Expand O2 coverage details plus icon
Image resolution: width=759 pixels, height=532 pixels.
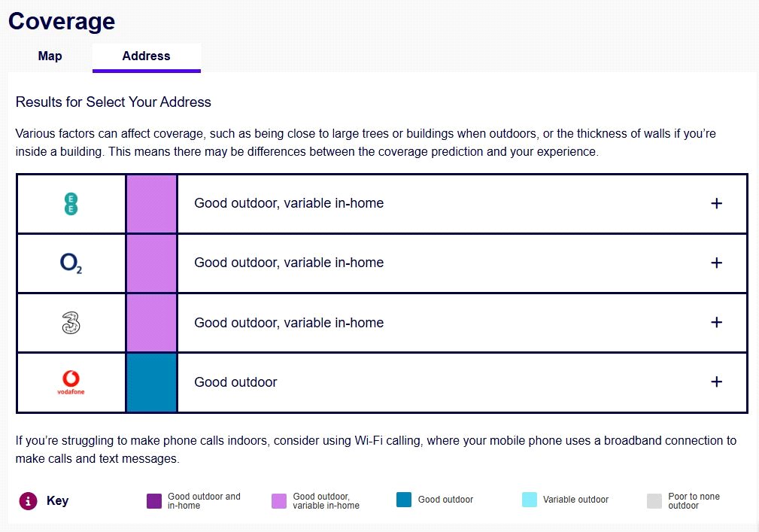pyautogui.click(x=716, y=263)
